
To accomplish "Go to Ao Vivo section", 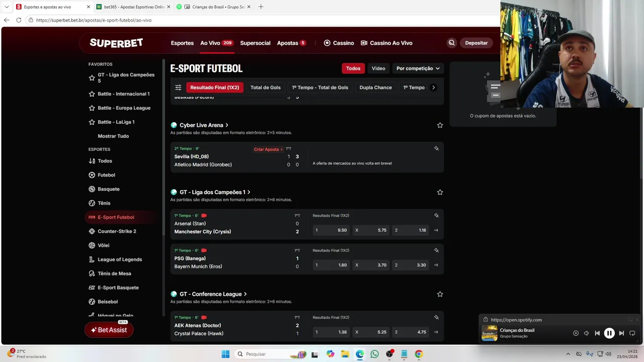I will point(216,43).
